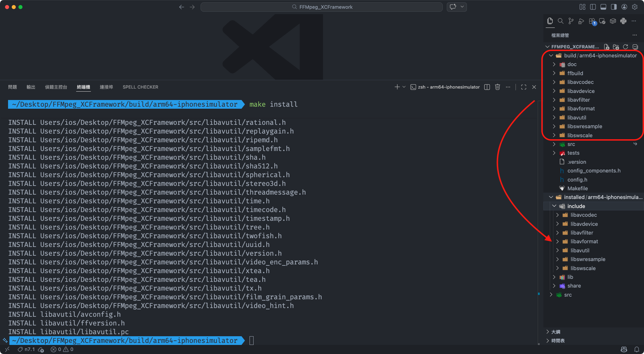
Task: Click the New File icon in explorer
Action: pos(606,47)
